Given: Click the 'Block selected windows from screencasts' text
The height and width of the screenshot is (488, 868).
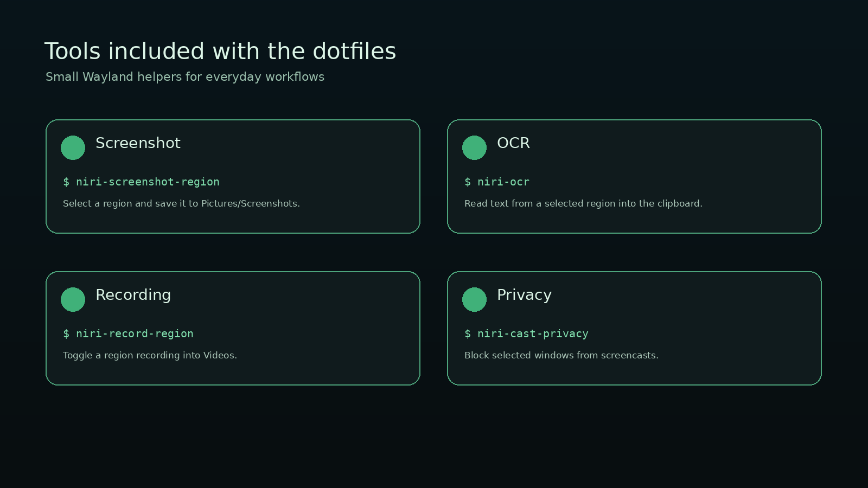Looking at the screenshot, I should point(561,355).
